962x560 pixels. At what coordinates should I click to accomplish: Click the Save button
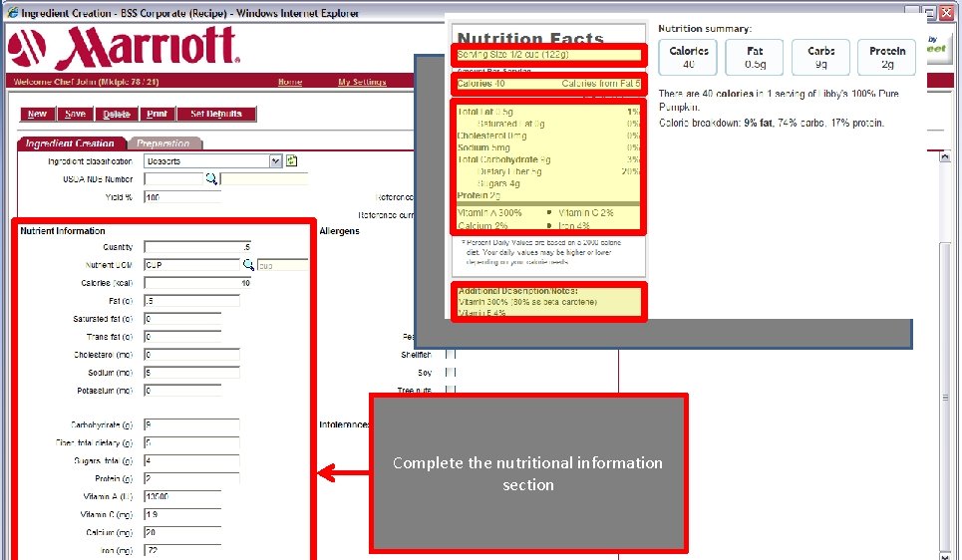point(75,114)
